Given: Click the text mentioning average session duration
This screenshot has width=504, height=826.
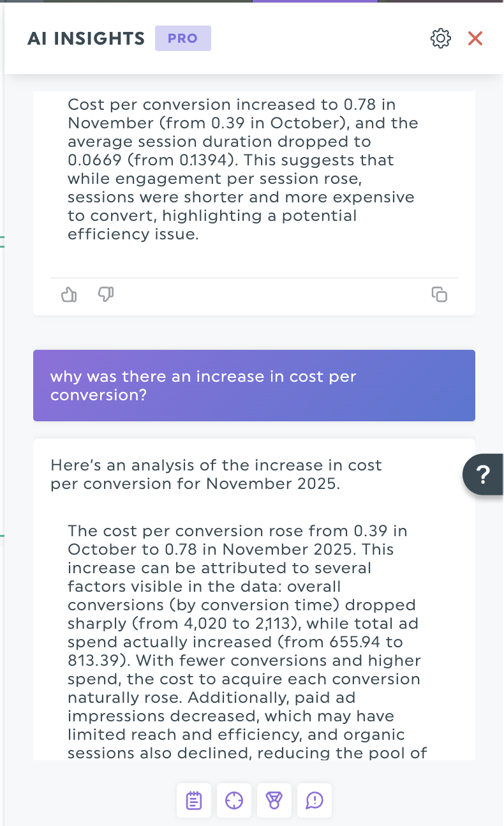Looking at the screenshot, I should coord(219,141).
